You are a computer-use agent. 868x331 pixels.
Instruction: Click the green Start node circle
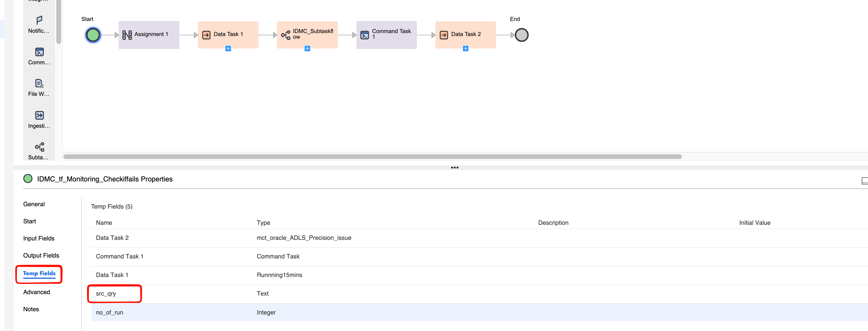click(93, 35)
